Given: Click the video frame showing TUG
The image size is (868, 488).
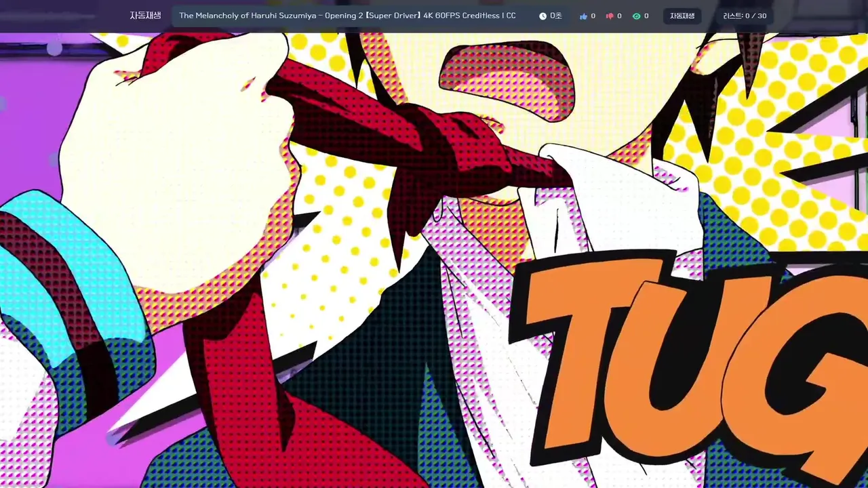Looking at the screenshot, I should (x=434, y=260).
